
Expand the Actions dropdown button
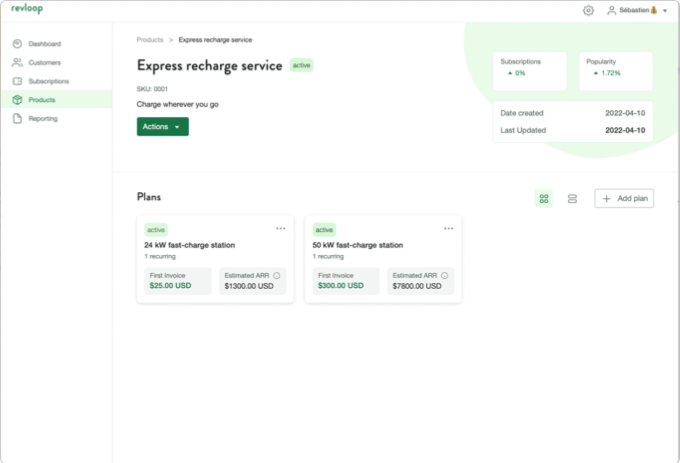pos(162,127)
